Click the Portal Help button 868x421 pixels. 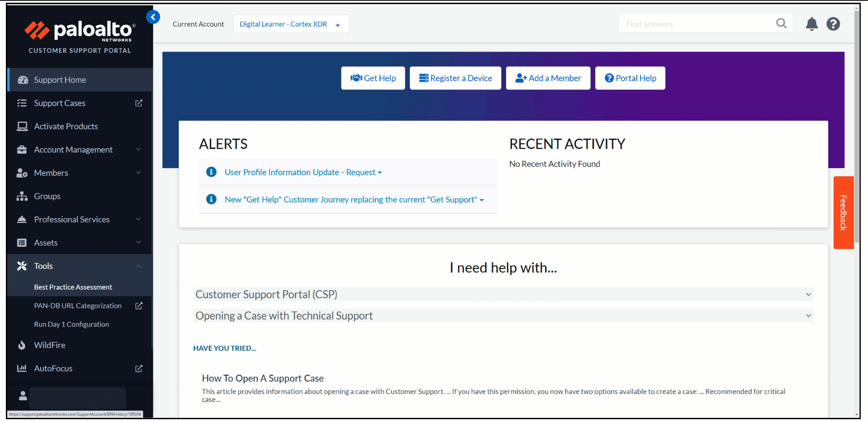tap(630, 78)
